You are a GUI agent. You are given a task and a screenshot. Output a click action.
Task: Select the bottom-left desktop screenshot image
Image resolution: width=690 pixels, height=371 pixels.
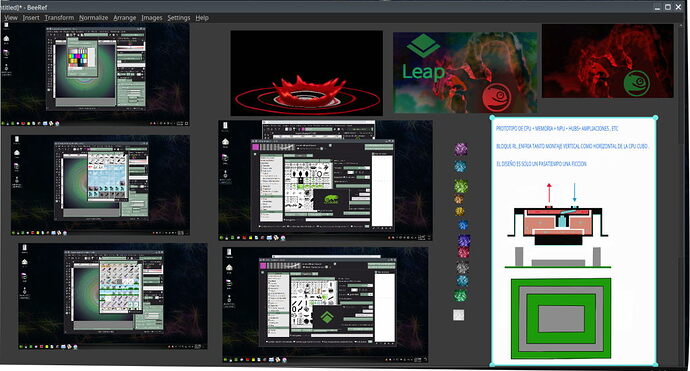[113, 296]
